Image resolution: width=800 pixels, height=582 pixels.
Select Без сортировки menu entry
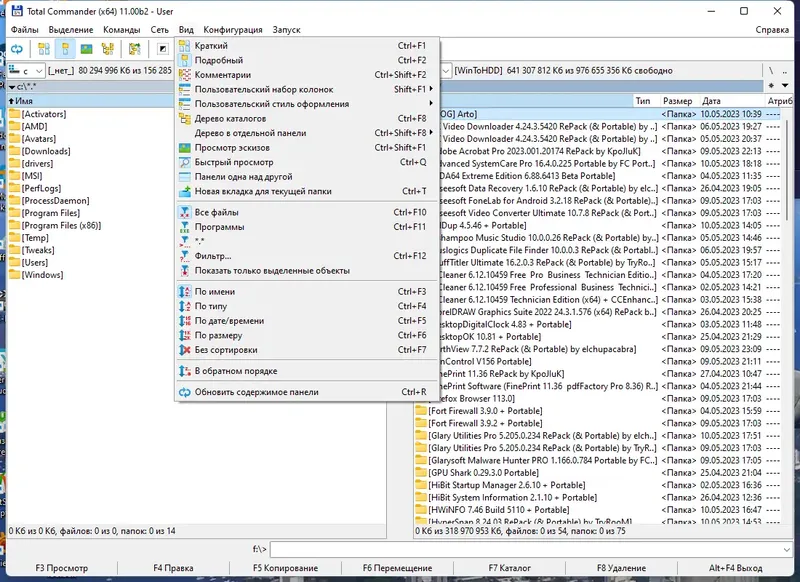click(x=307, y=350)
